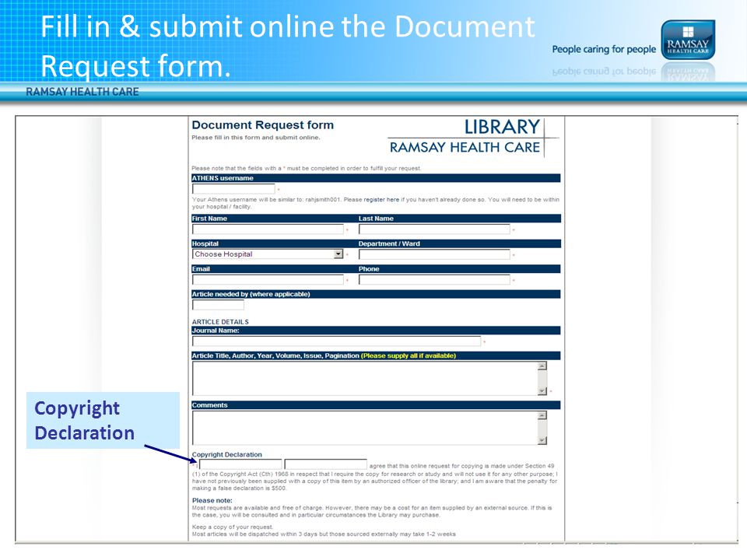This screenshot has height=560, width=747.
Task: Open the Choose Hospital dropdown
Action: click(x=268, y=254)
